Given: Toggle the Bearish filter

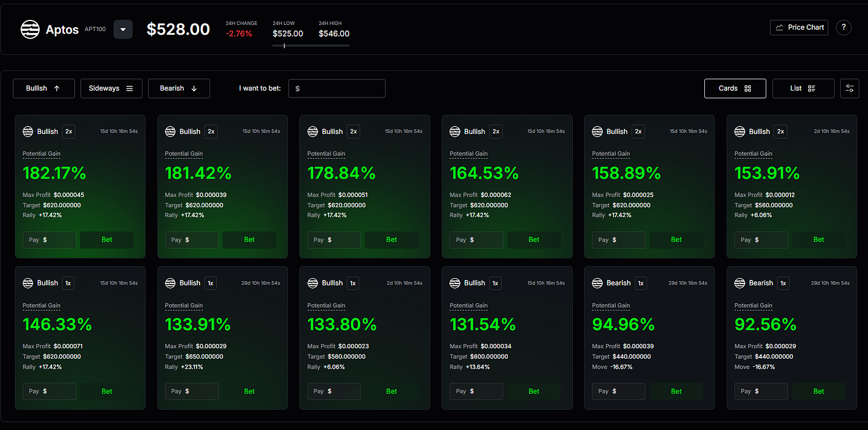Looking at the screenshot, I should (x=179, y=88).
